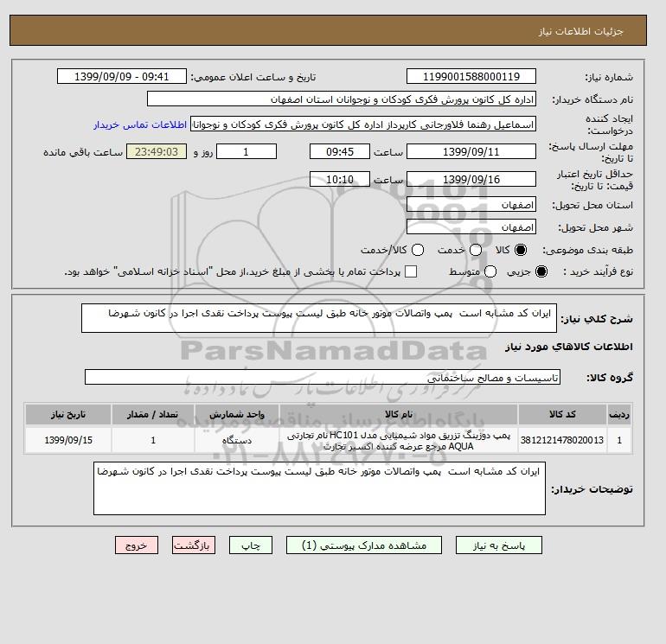Toggle the اسناد خزانه اسلامی payment checkbox
The width and height of the screenshot is (666, 644).
411,271
